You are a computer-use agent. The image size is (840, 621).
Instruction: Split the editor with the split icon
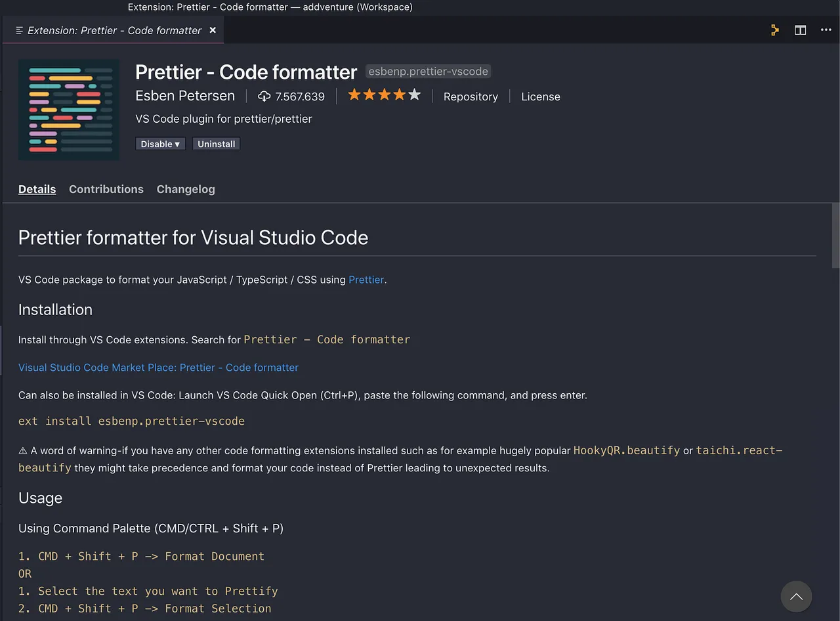pyautogui.click(x=800, y=30)
